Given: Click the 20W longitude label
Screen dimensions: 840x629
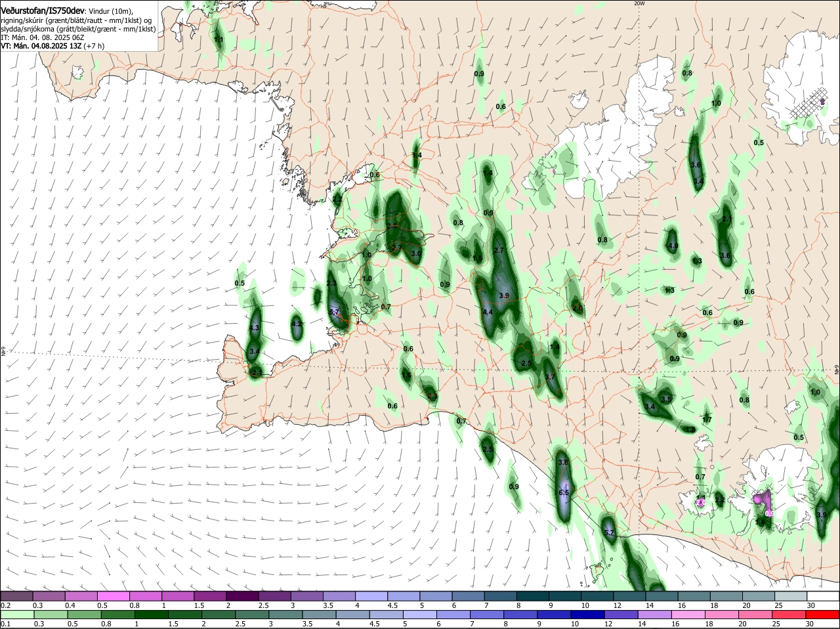Looking at the screenshot, I should click(x=639, y=3).
